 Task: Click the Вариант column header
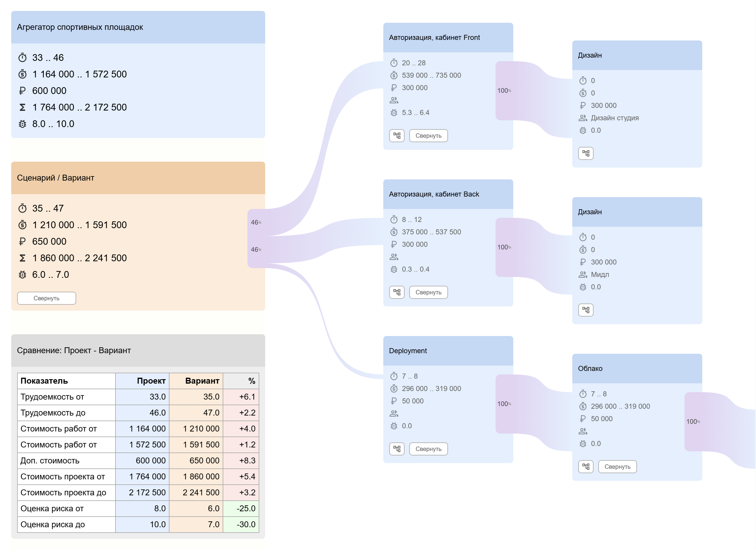point(196,381)
